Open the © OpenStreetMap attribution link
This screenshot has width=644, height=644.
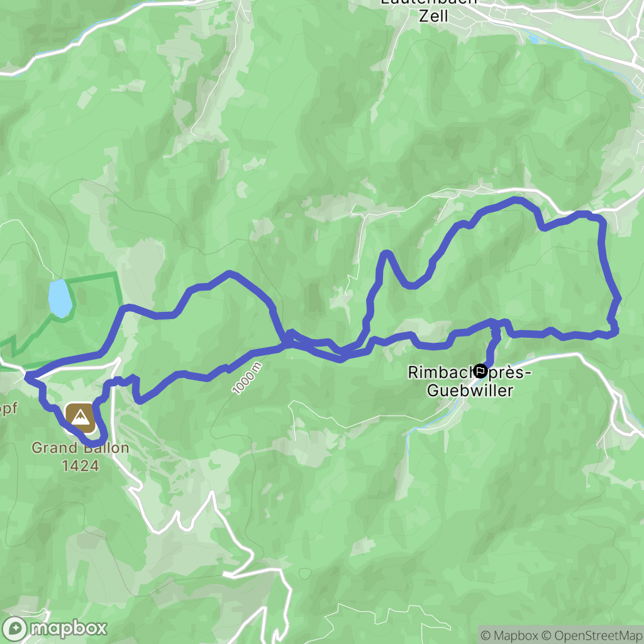coord(592,635)
